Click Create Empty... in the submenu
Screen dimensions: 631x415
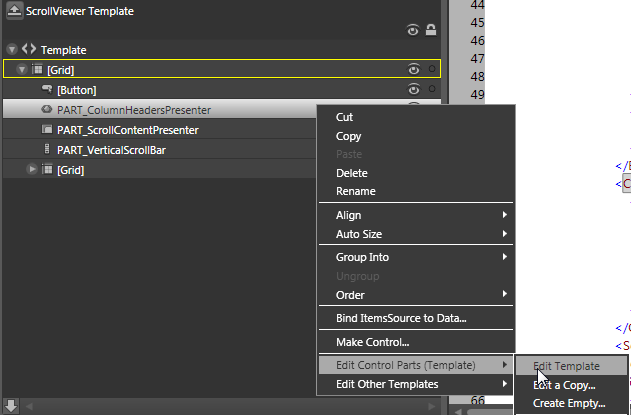coord(571,403)
